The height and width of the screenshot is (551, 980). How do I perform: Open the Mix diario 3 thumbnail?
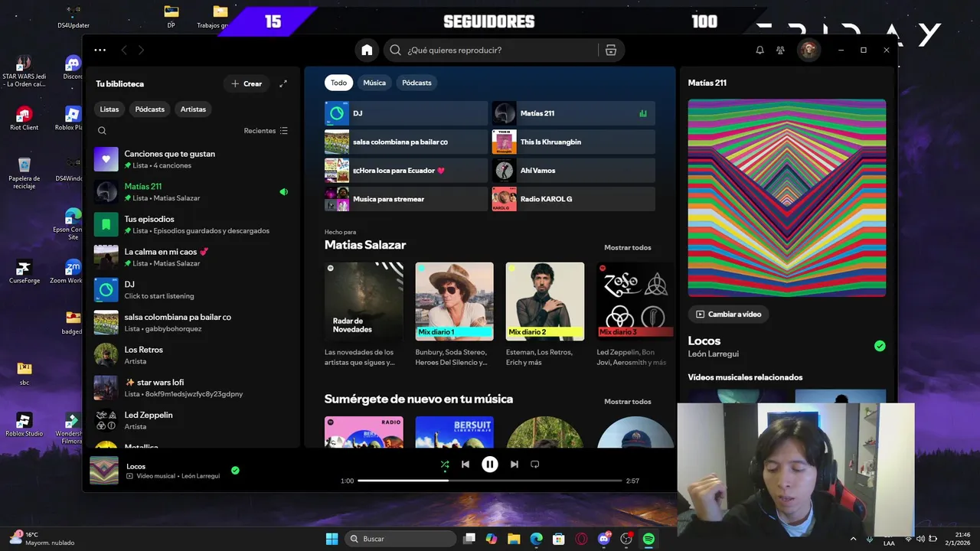(635, 302)
